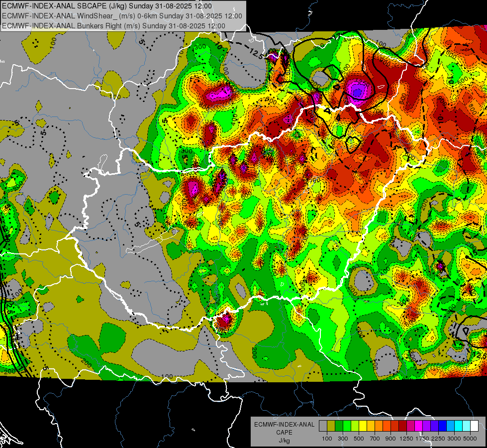Click the 1750 tick label in legend

pos(422,439)
